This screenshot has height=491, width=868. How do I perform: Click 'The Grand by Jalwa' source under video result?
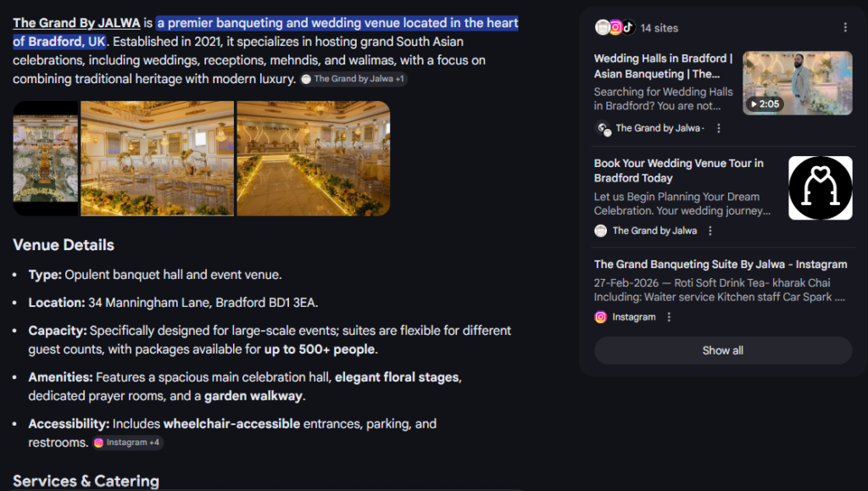tap(658, 129)
